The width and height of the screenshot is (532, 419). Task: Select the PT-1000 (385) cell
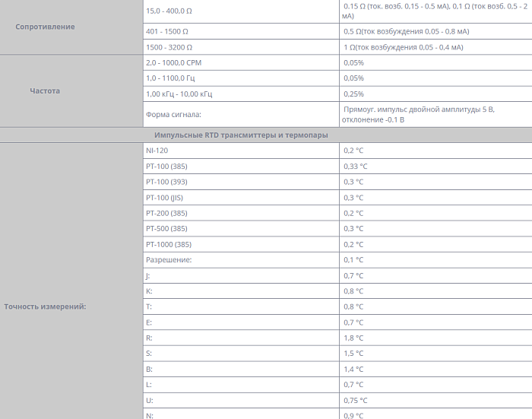tap(169, 244)
